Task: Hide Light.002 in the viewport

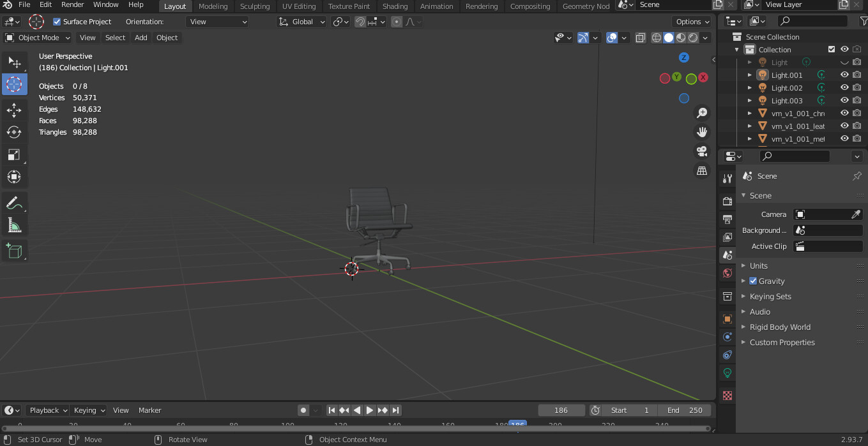Action: [x=844, y=87]
